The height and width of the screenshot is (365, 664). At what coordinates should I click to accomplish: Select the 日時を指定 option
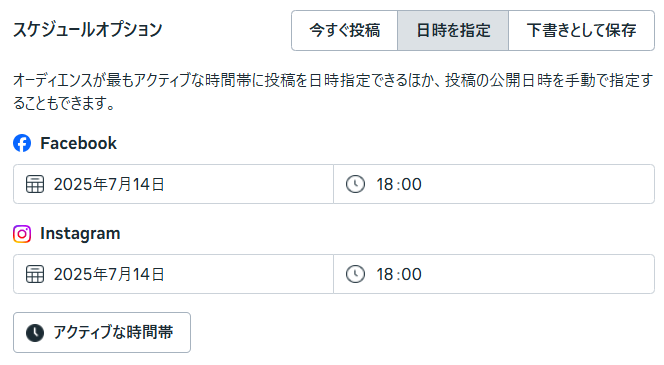(453, 30)
